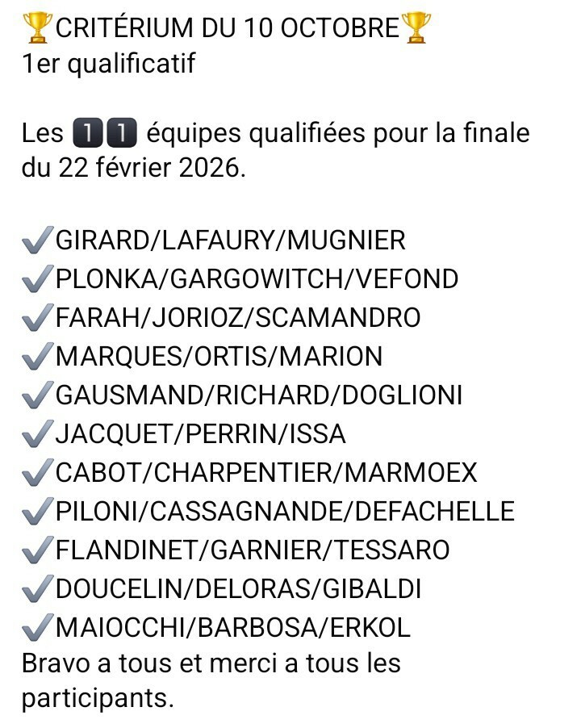Image resolution: width=581 pixels, height=728 pixels.
Task: Click the check mark beside GAUSMAND/RICHARD/DOGLIONI
Action: [x=37, y=395]
